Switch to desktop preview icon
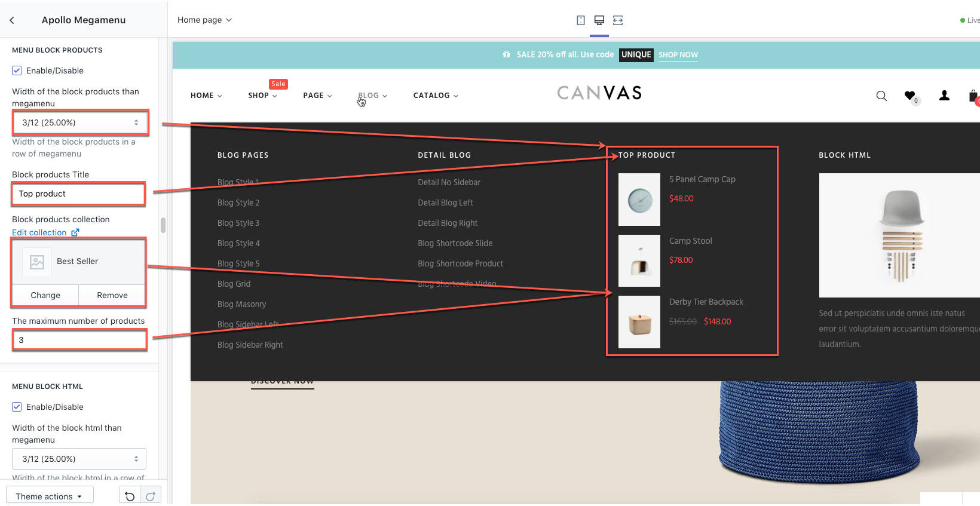The height and width of the screenshot is (506, 980). tap(599, 20)
